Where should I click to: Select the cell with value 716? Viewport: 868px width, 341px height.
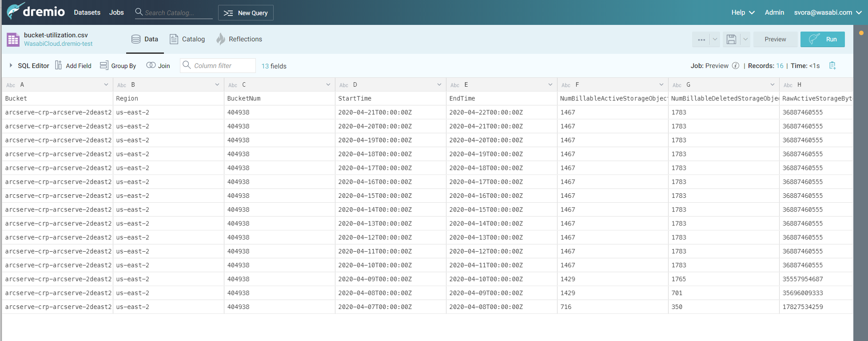point(613,307)
